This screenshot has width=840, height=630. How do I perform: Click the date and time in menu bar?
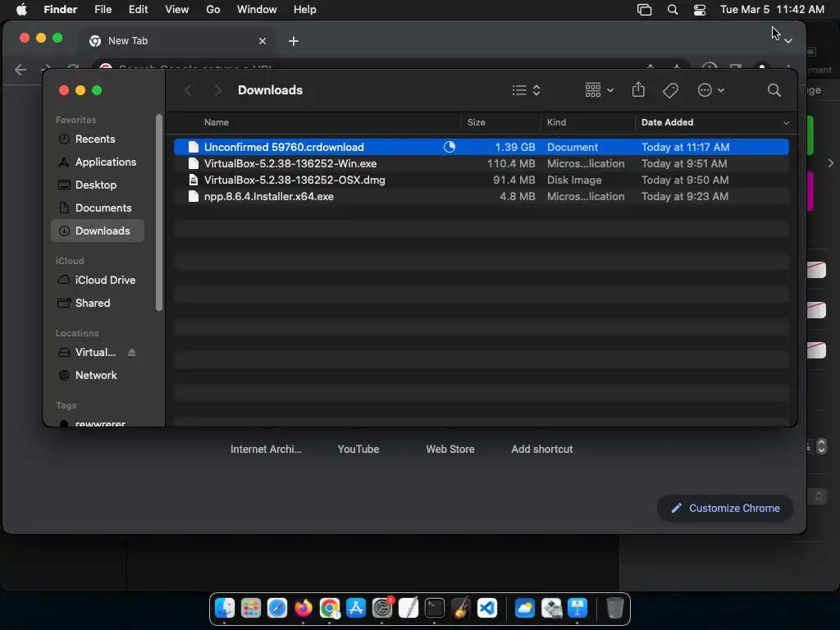772,10
